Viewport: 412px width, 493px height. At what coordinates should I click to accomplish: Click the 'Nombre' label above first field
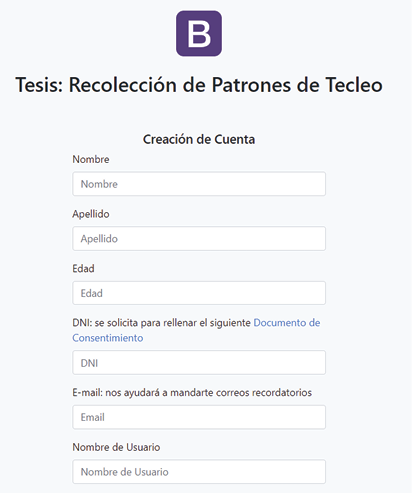point(91,159)
